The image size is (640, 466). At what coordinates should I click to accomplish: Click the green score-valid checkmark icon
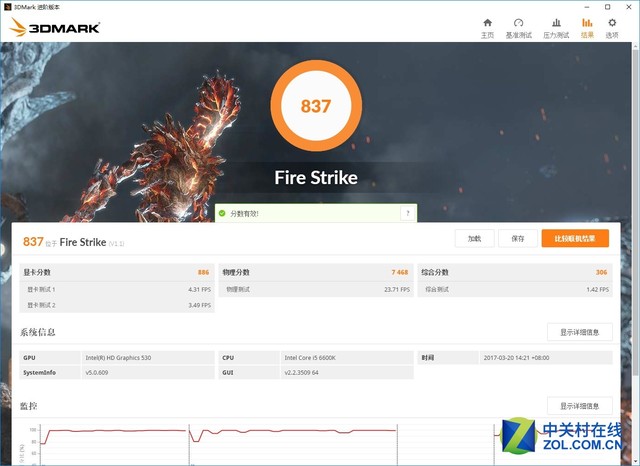222,213
